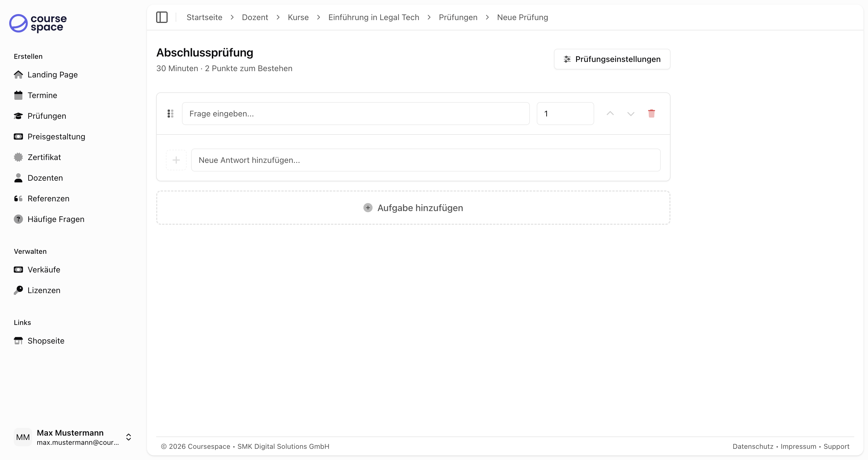Viewport: 868px width, 460px height.
Task: Open the Datenschutz footer link
Action: [x=753, y=446]
